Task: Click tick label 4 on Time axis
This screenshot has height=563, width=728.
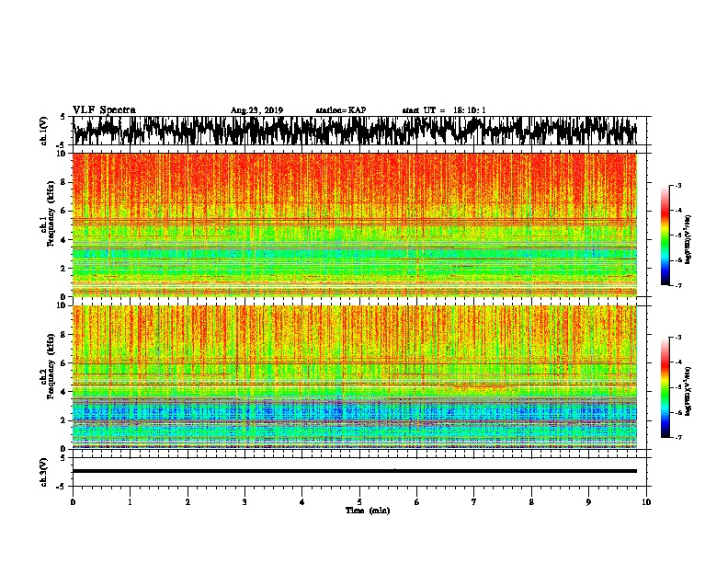Action: pos(302,502)
